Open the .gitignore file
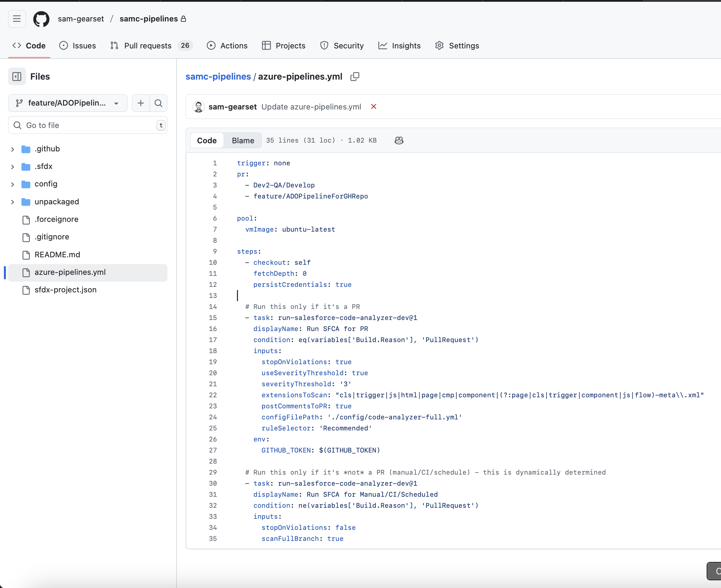 [52, 237]
